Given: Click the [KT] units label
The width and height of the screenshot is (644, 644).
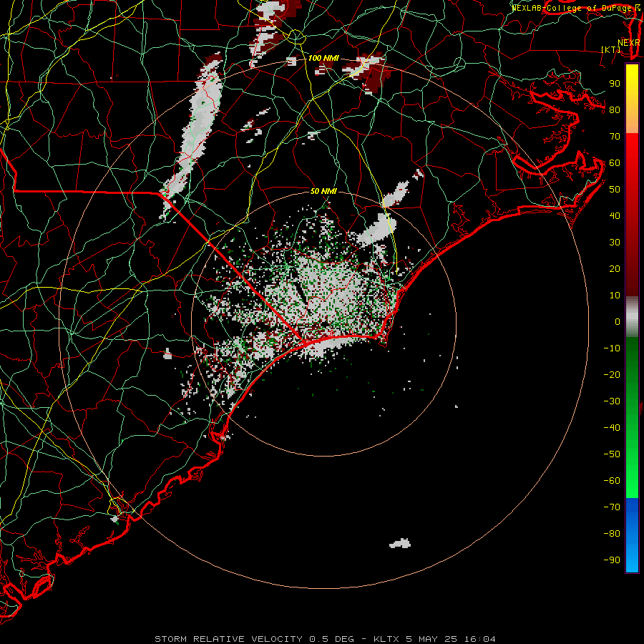Looking at the screenshot, I should coord(611,49).
